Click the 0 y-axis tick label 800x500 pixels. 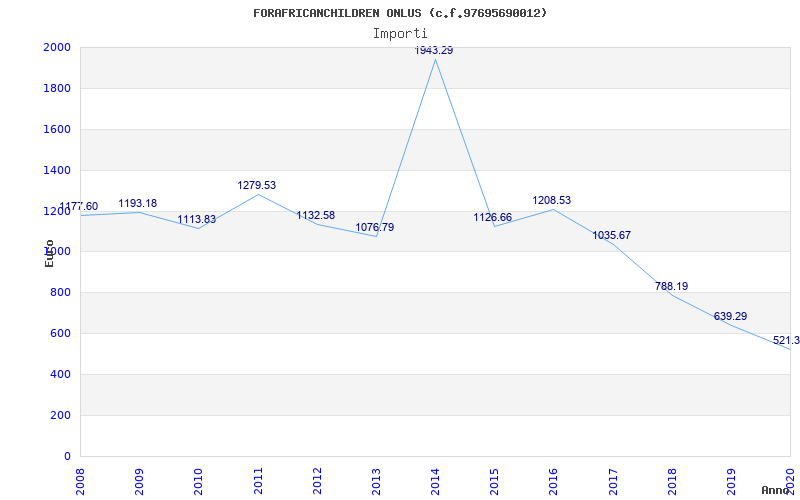67,456
